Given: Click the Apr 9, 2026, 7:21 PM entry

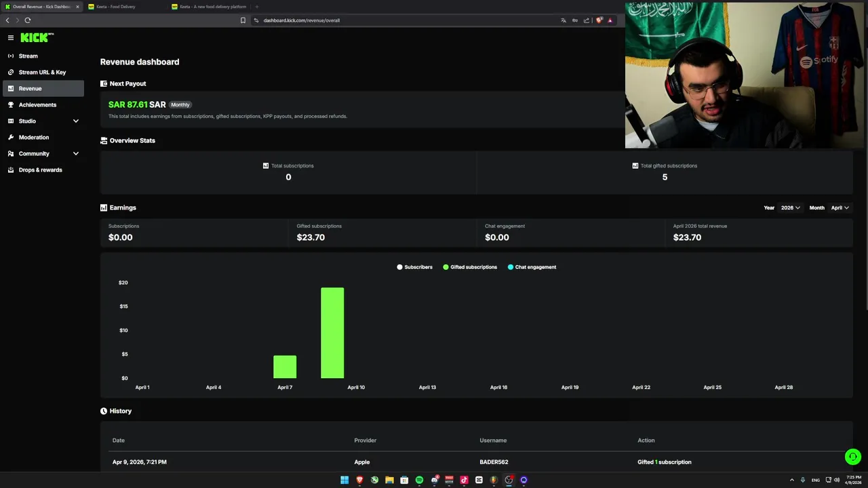Looking at the screenshot, I should (140, 462).
